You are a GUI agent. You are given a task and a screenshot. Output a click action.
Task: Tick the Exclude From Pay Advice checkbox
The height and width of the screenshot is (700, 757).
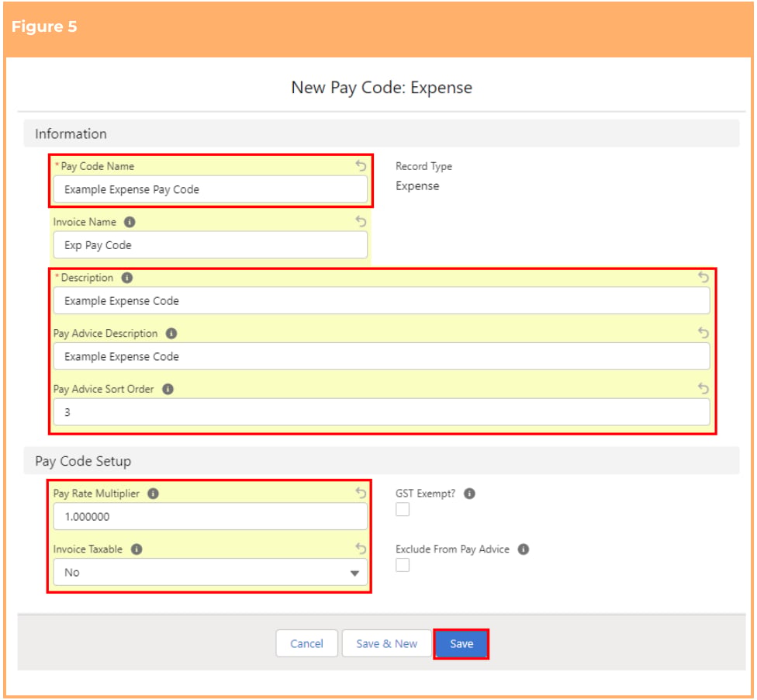402,565
